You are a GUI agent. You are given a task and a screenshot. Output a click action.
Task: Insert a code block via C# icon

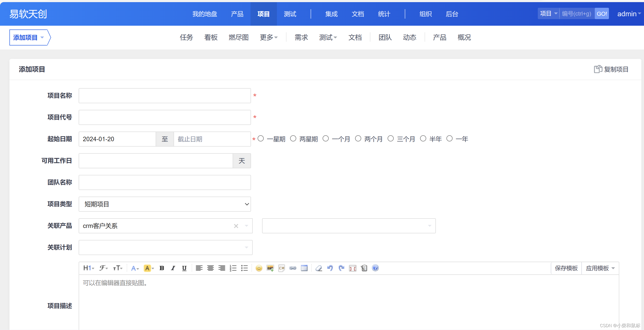tap(282, 268)
